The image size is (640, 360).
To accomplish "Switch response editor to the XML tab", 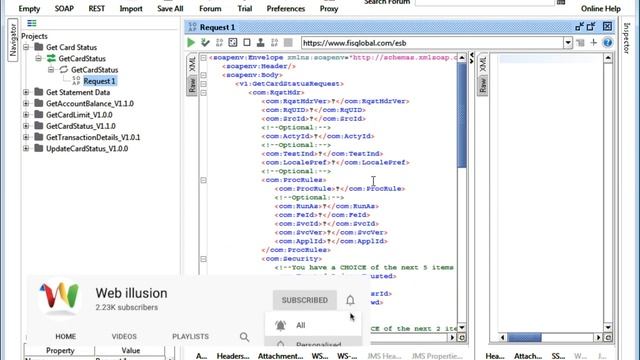I will point(483,64).
